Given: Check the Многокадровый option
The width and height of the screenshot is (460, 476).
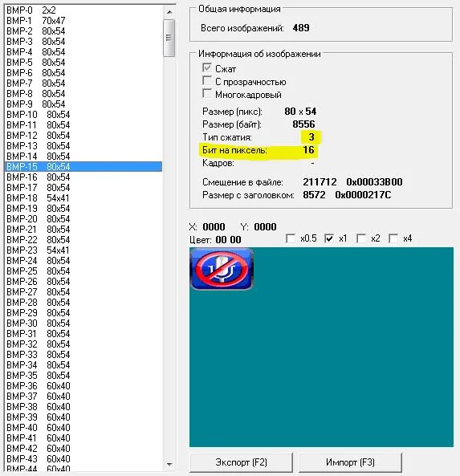Looking at the screenshot, I should point(207,93).
